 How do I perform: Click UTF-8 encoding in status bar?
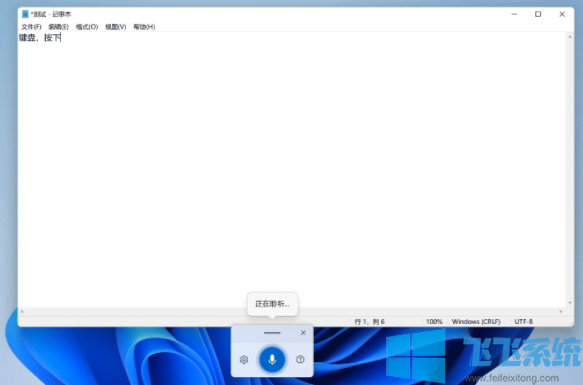(524, 321)
